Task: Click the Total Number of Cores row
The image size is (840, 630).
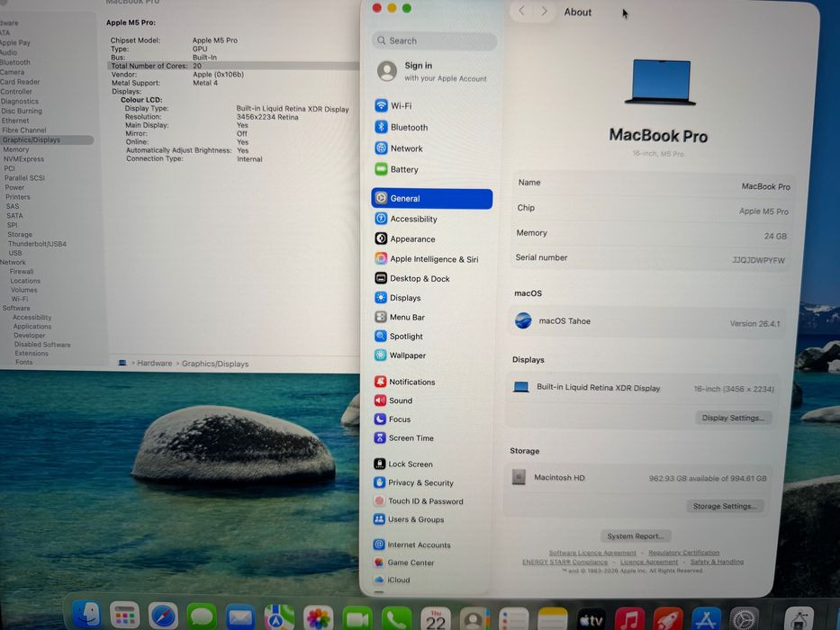Action: 233,66
